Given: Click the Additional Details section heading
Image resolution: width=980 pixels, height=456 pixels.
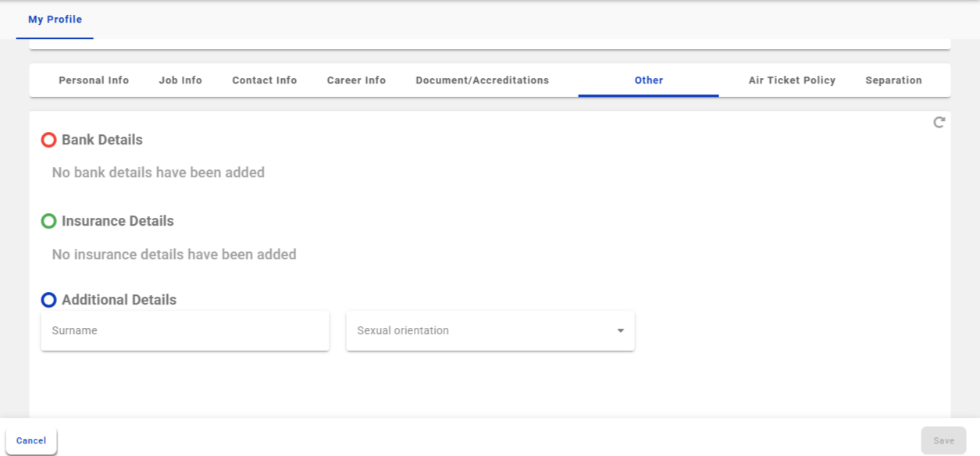Looking at the screenshot, I should click(119, 300).
